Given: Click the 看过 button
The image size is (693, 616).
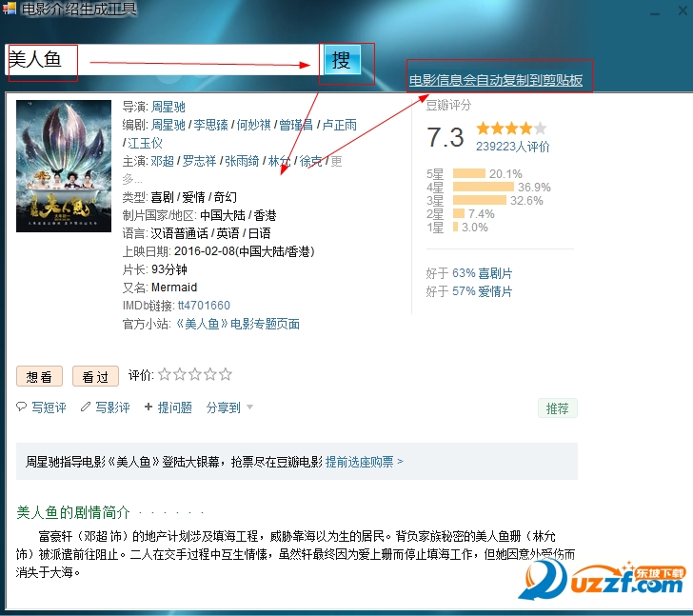Looking at the screenshot, I should (x=95, y=376).
